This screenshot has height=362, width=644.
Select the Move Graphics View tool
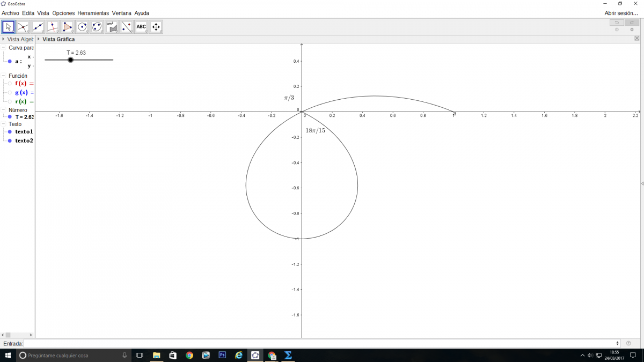tap(156, 27)
